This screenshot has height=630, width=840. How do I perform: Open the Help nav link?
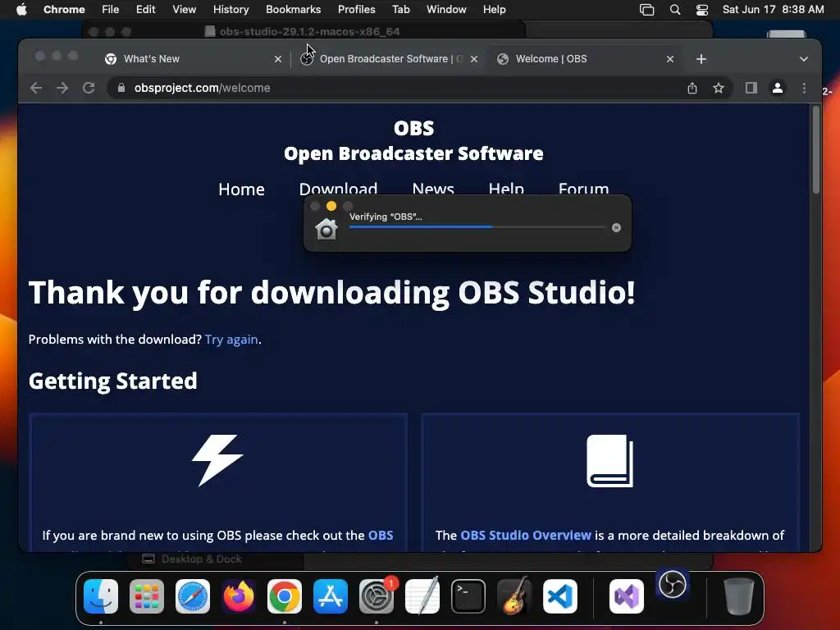click(506, 188)
